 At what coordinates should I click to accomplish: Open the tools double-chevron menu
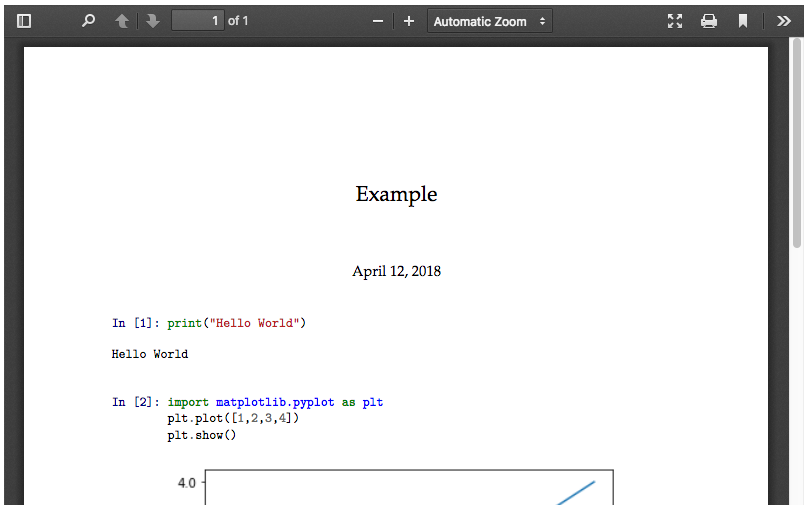[783, 21]
